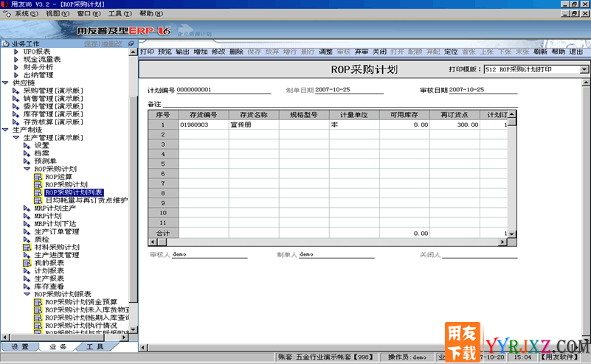Expand the 档案 node

[27, 153]
